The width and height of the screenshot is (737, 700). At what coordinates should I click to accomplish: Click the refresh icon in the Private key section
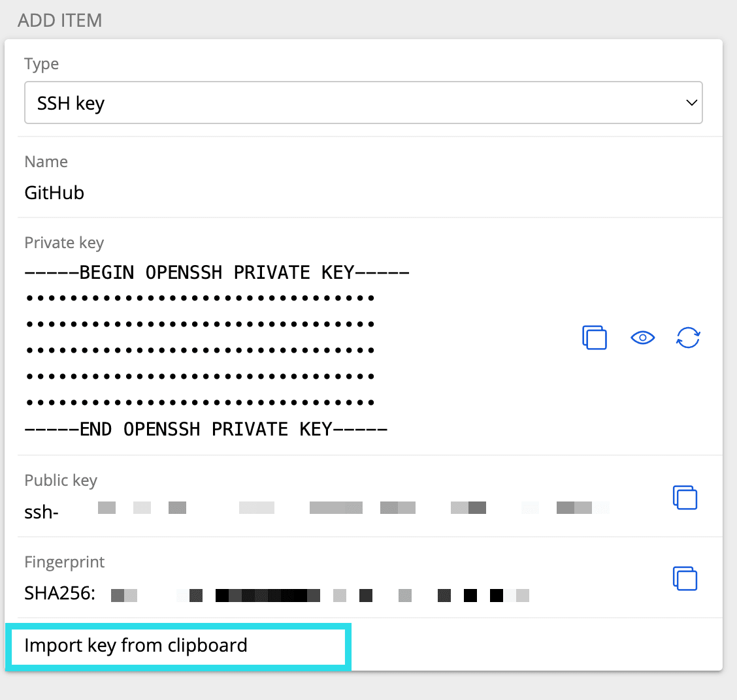688,337
